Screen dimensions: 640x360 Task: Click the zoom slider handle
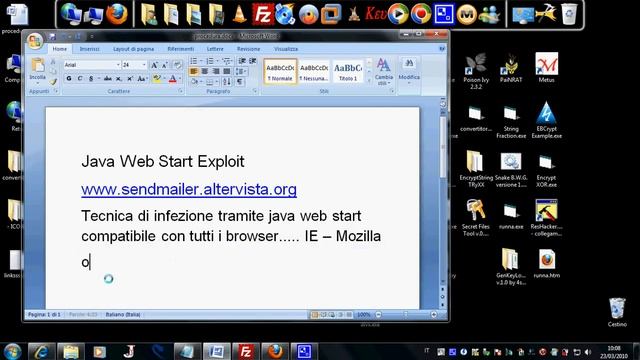pyautogui.click(x=405, y=315)
